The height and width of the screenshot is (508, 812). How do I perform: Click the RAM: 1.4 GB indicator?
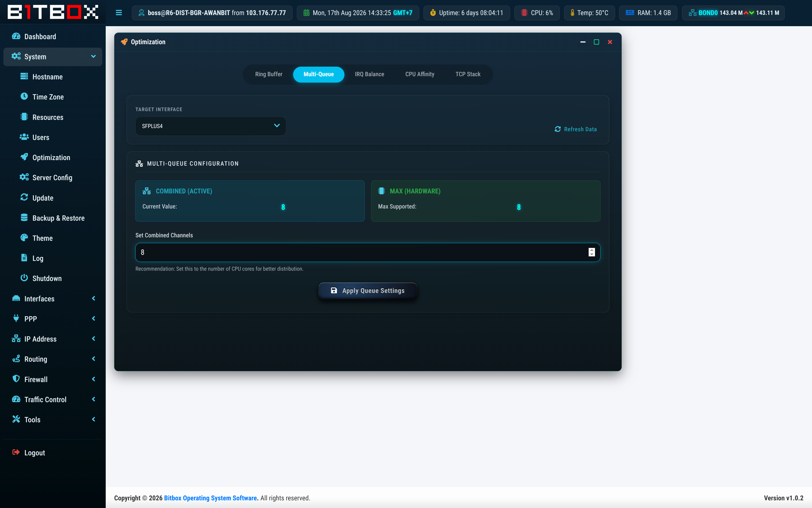pyautogui.click(x=648, y=13)
